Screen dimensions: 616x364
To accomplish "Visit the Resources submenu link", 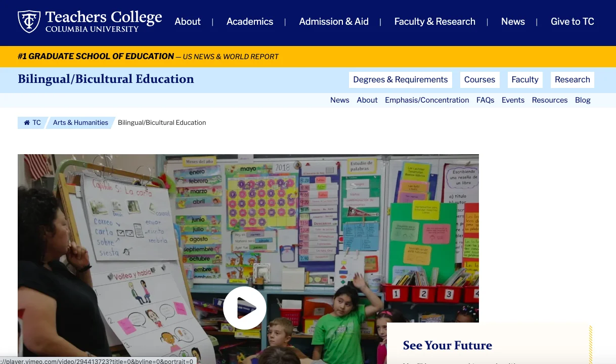I will pyautogui.click(x=550, y=100).
